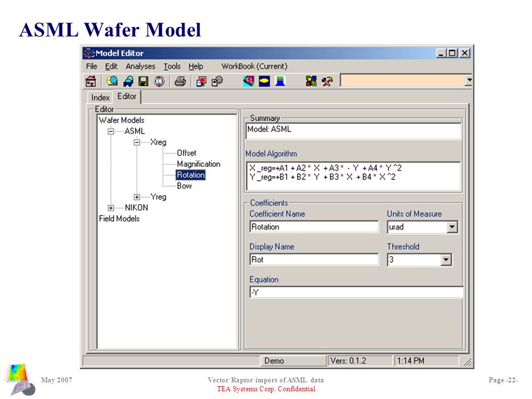The image size is (532, 399).
Task: Expand the Yreg tree node
Action: click(x=137, y=197)
